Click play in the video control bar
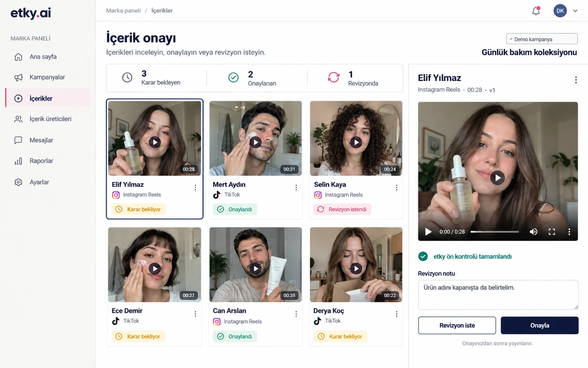Image resolution: width=588 pixels, height=368 pixels. point(428,232)
